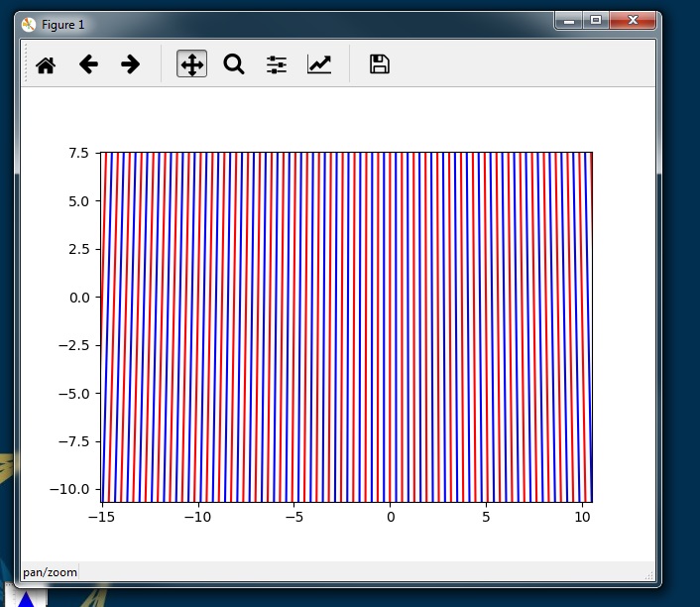Image resolution: width=700 pixels, height=607 pixels.
Task: Click the toolbar drag handle grip
Action: (x=26, y=62)
